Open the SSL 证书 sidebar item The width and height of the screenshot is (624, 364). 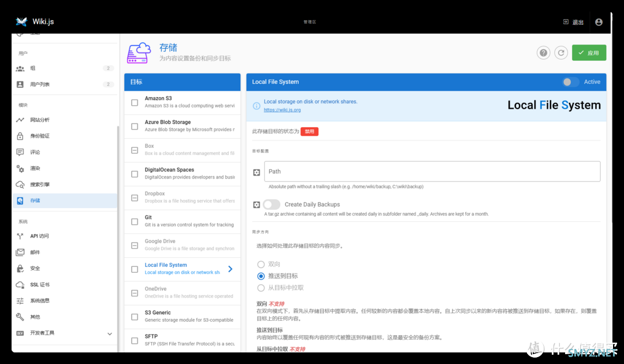(x=65, y=284)
